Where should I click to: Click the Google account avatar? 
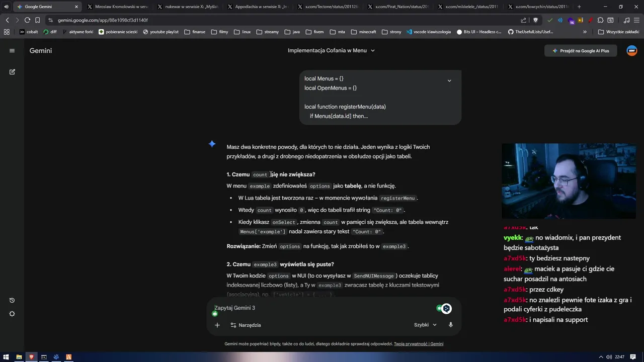(x=632, y=51)
